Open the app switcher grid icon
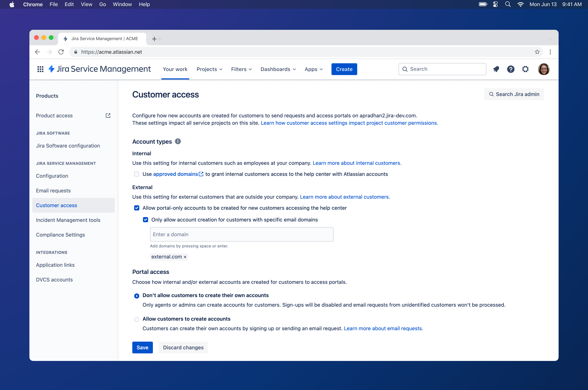 click(x=40, y=69)
